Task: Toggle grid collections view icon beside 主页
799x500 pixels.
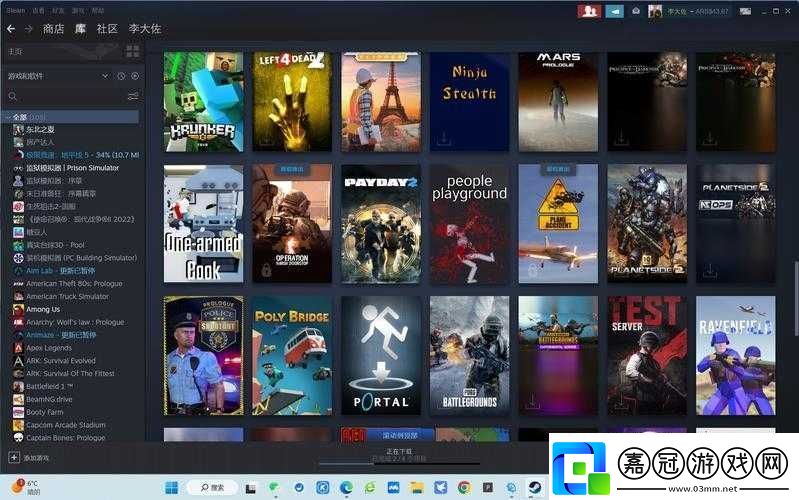Action: [x=132, y=51]
